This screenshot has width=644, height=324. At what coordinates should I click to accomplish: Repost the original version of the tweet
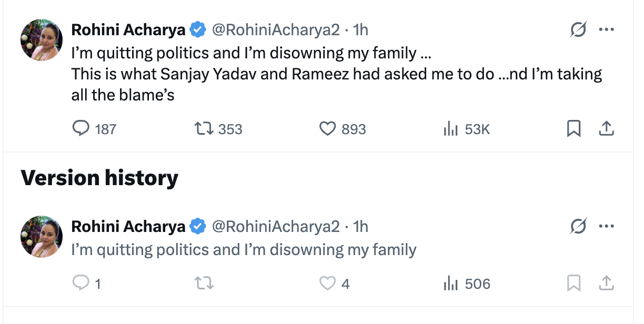click(x=204, y=283)
